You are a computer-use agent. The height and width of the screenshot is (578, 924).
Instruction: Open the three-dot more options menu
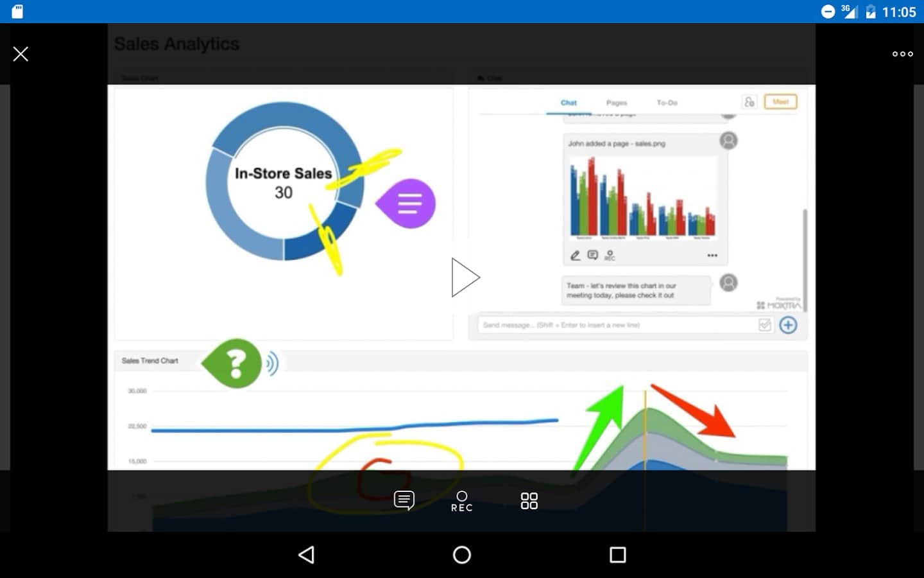pos(902,54)
